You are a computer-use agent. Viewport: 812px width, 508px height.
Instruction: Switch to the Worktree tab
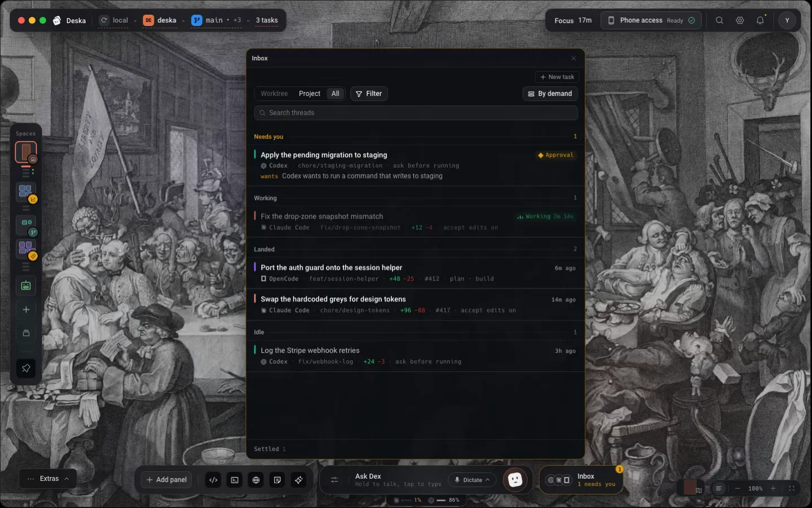(274, 94)
